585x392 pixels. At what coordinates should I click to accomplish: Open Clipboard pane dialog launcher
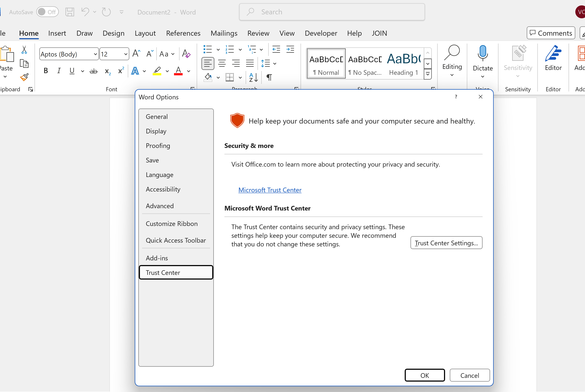(x=31, y=89)
